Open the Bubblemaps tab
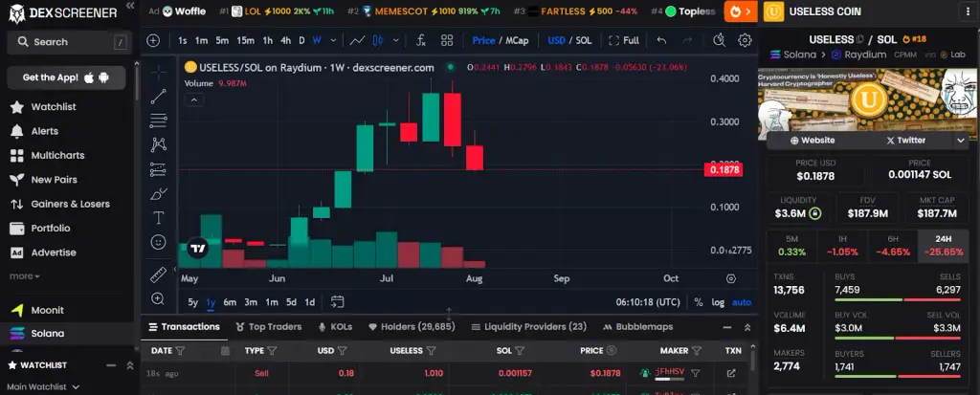This screenshot has height=395, width=980. 638,327
